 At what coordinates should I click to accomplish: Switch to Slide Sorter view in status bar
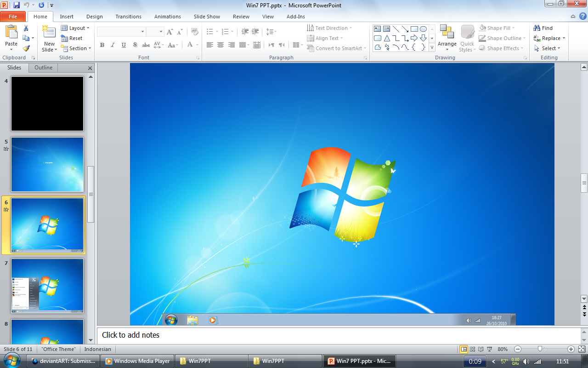point(472,349)
